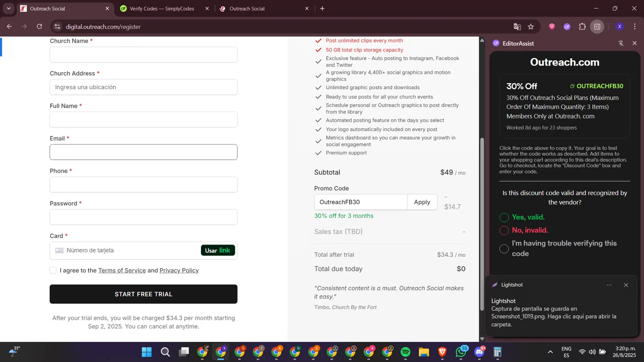Open the weather widget on taskbar

click(x=14, y=352)
